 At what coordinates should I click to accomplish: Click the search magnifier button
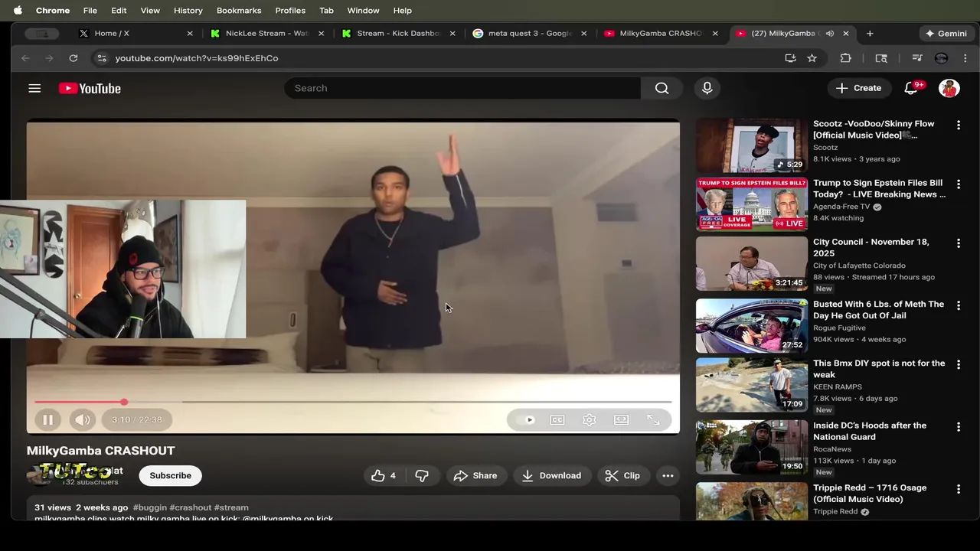pyautogui.click(x=661, y=88)
